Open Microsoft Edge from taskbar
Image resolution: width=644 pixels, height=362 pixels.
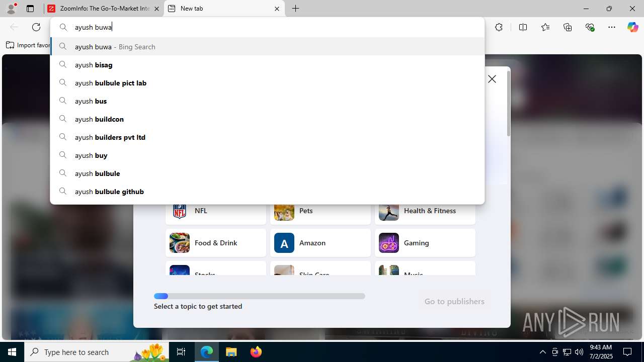pos(207,352)
